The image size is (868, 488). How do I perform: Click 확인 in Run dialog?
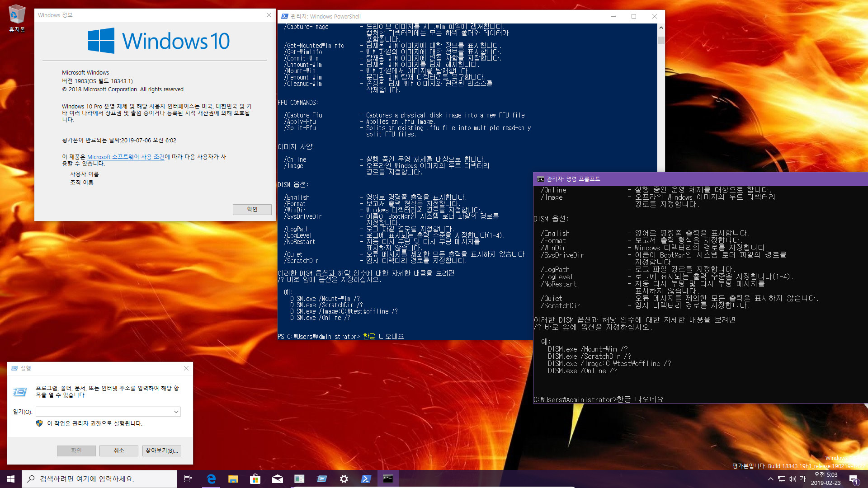click(x=76, y=450)
